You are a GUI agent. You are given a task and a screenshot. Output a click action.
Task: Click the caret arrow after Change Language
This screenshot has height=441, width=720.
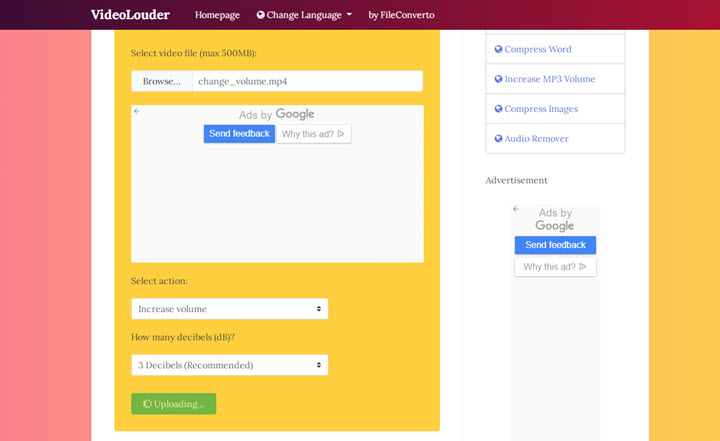pos(349,15)
